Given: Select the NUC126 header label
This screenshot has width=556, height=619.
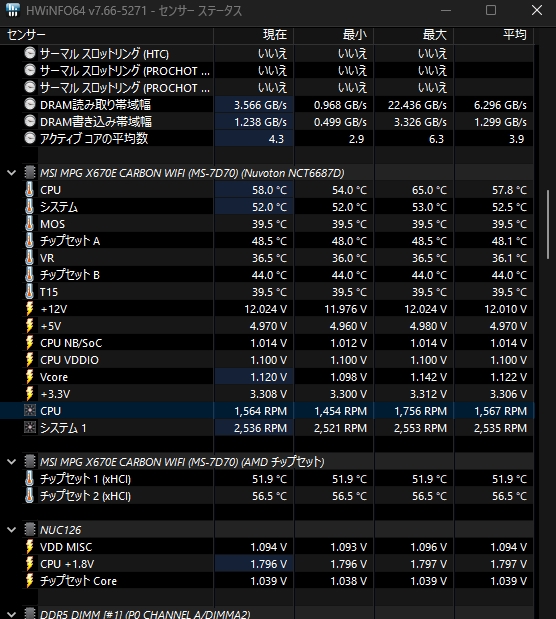Looking at the screenshot, I should tap(60, 530).
